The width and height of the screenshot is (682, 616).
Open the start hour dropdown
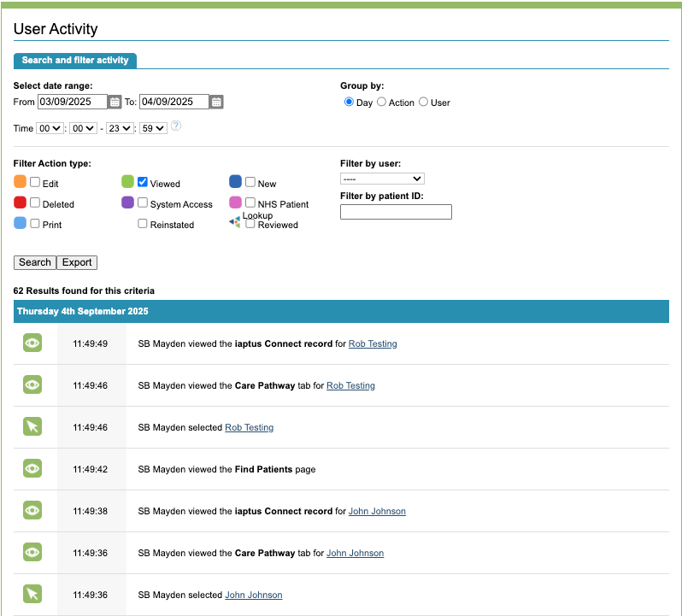[50, 128]
